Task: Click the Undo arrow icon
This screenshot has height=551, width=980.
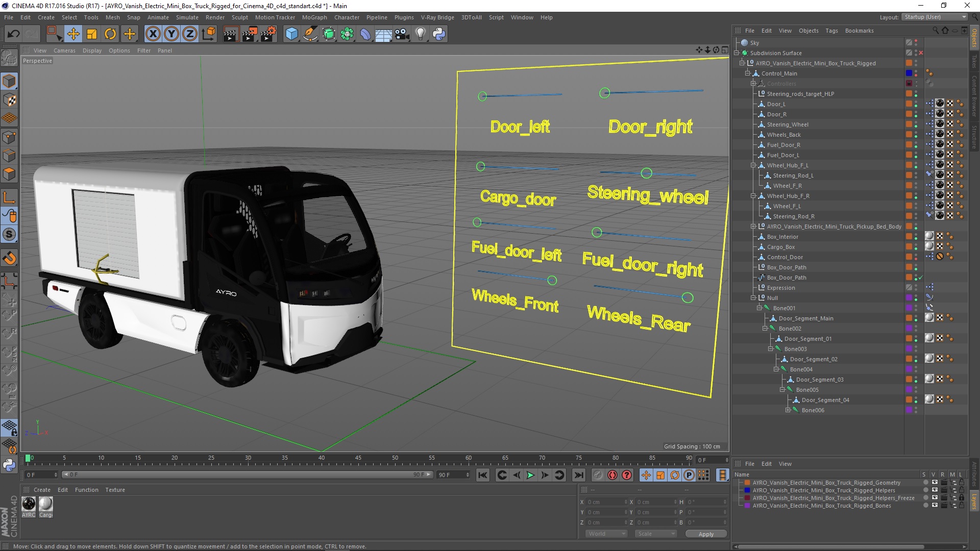Action: point(14,34)
